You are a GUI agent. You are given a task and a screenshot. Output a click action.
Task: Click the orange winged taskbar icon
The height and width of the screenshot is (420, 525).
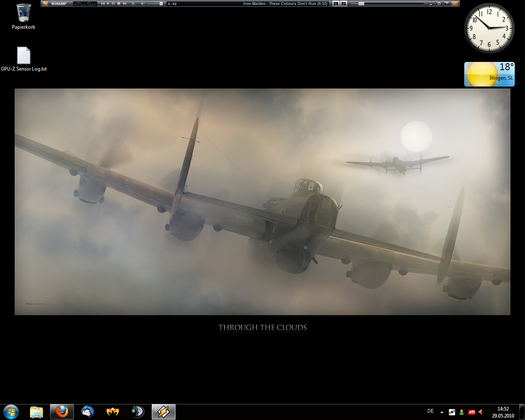(x=113, y=412)
